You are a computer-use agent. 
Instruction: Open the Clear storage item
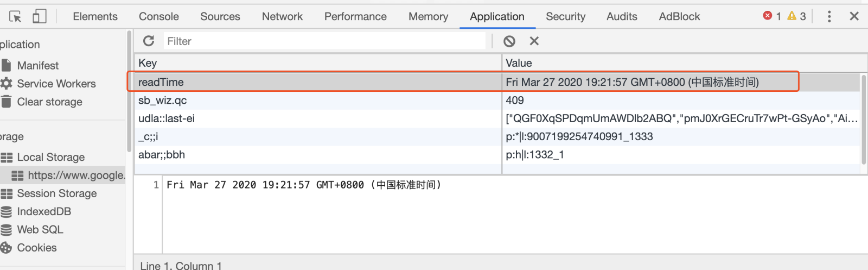49,102
